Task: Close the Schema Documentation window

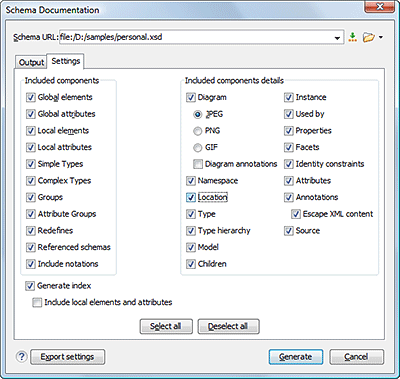Action: pyautogui.click(x=379, y=6)
